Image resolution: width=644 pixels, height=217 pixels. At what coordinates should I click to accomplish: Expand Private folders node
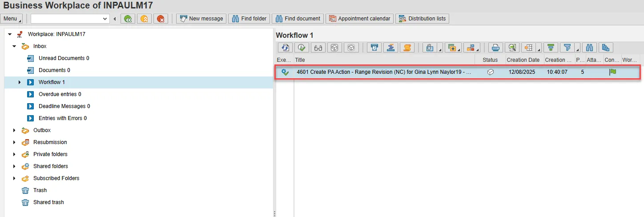point(14,154)
